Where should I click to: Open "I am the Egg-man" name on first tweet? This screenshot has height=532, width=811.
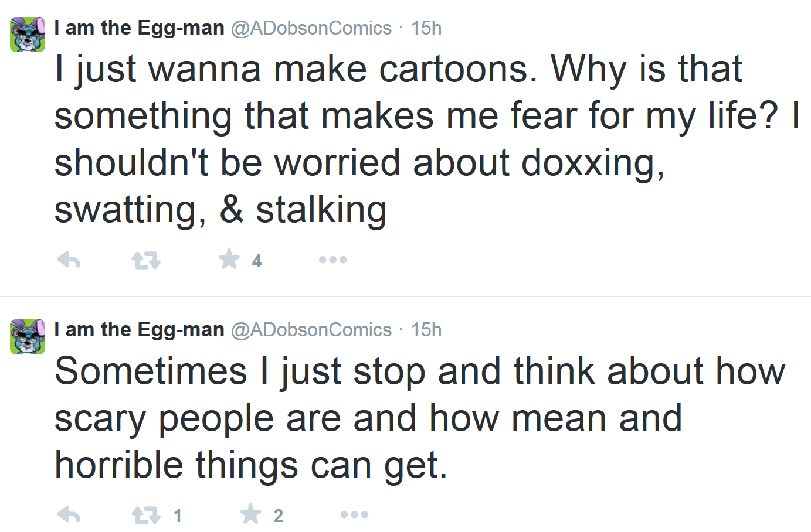(x=139, y=28)
